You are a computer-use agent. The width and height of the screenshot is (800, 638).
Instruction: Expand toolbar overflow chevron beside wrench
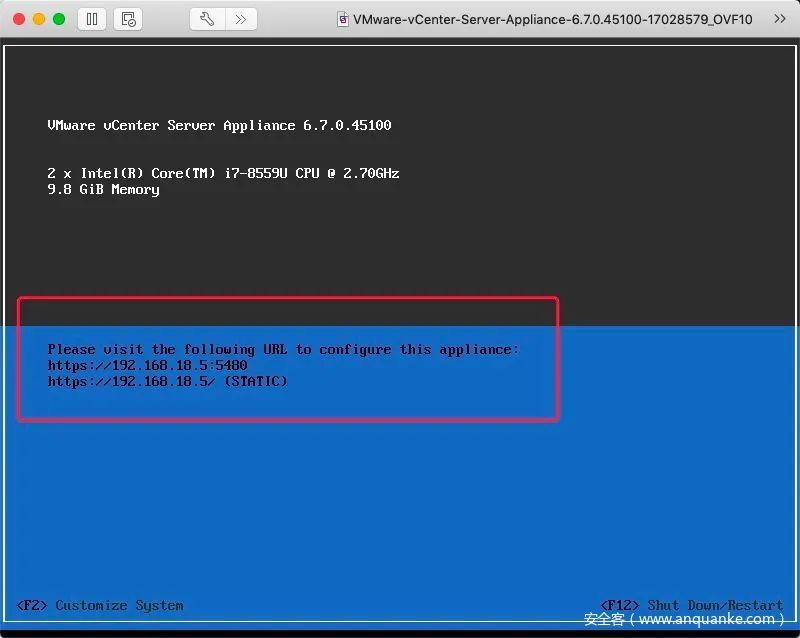click(240, 19)
